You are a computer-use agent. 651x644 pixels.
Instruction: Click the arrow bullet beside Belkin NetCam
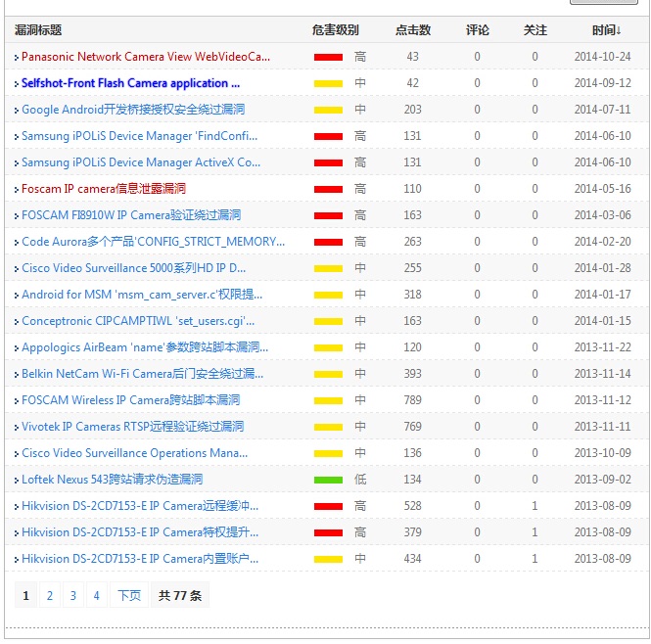click(x=17, y=375)
